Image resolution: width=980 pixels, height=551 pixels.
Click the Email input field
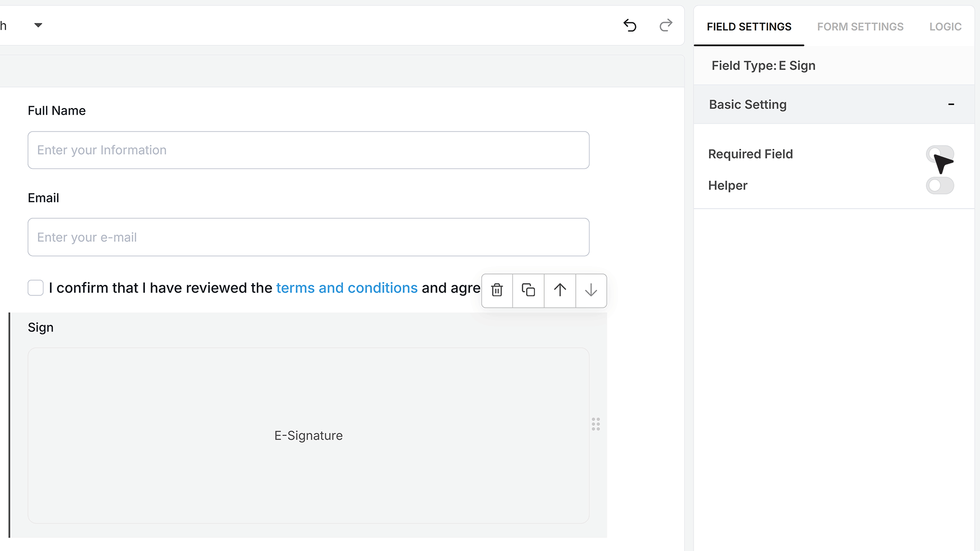(x=308, y=237)
